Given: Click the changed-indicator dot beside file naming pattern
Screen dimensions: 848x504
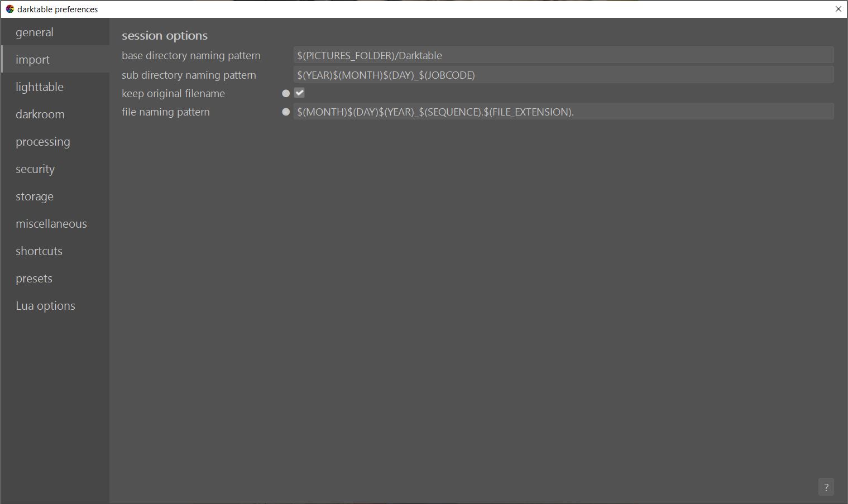Looking at the screenshot, I should tap(286, 112).
